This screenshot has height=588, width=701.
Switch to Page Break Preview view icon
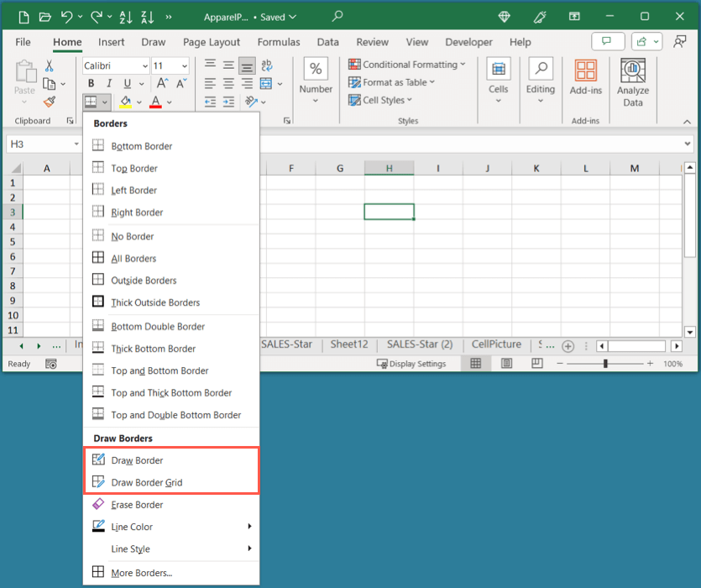(x=536, y=364)
